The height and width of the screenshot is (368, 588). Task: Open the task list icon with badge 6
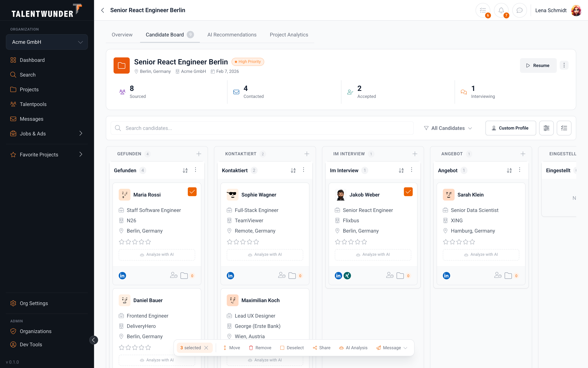click(x=483, y=10)
